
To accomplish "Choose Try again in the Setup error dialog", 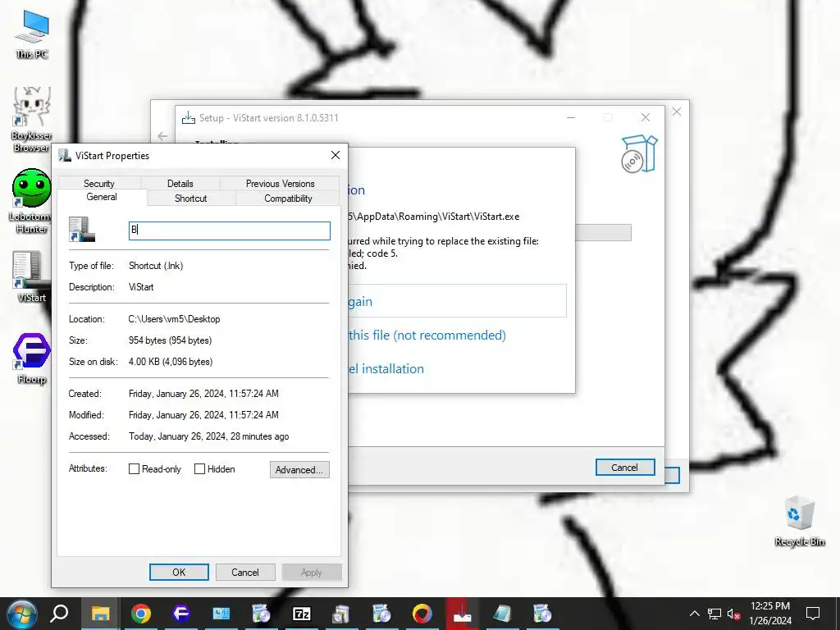I will pyautogui.click(x=457, y=301).
